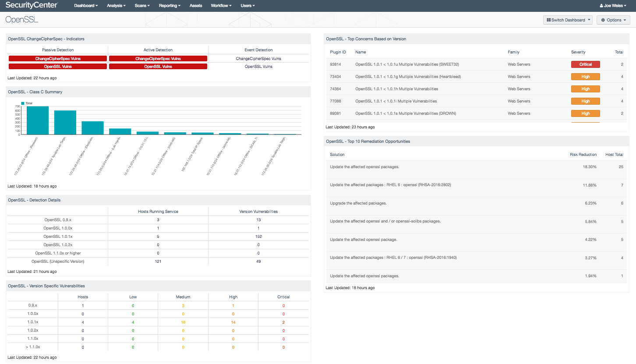This screenshot has height=364, width=636.
Task: Select the Heartbleed vulnerability row name
Action: click(x=408, y=77)
